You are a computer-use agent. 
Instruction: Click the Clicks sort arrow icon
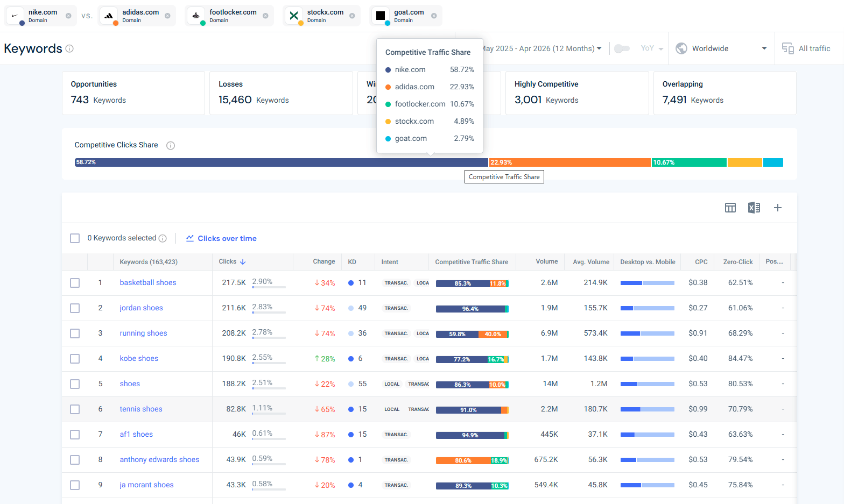(x=243, y=262)
